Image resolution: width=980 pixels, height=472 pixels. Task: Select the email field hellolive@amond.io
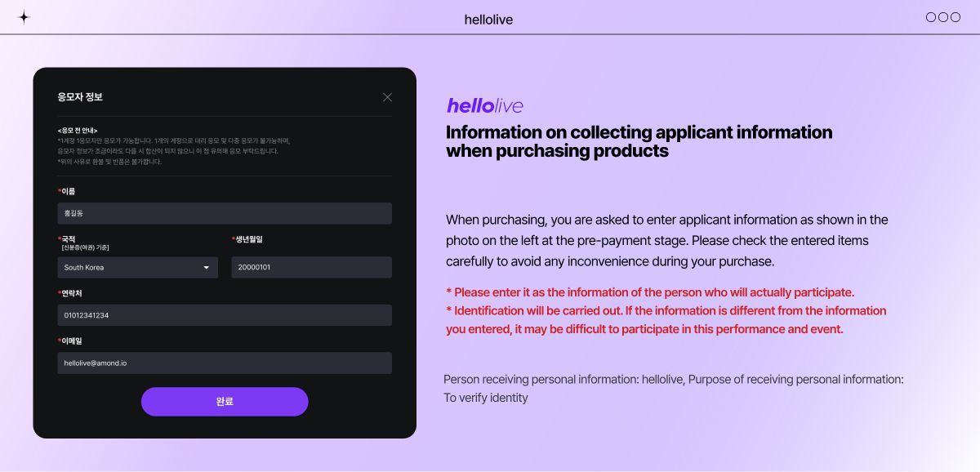coord(225,363)
